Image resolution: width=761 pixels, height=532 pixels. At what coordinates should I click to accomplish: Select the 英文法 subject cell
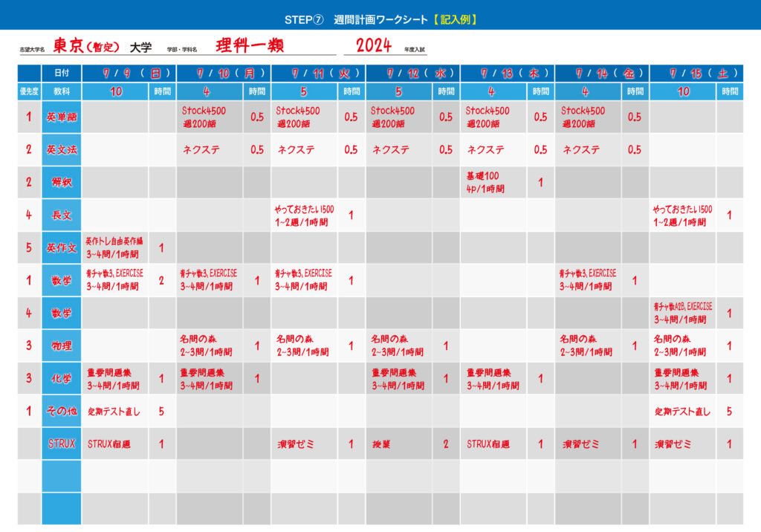point(62,149)
